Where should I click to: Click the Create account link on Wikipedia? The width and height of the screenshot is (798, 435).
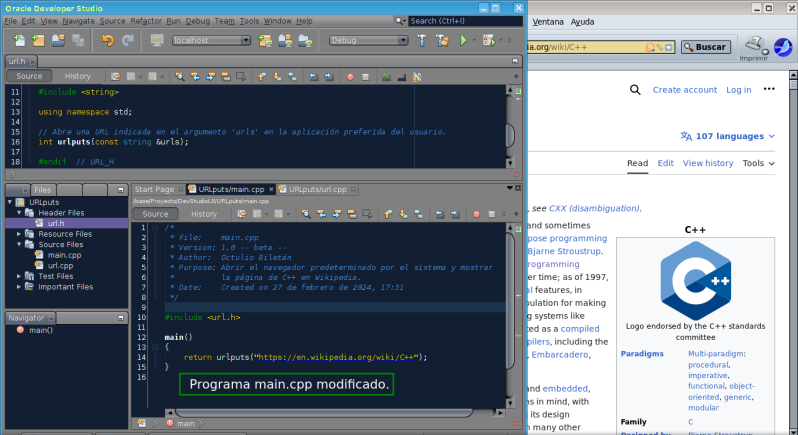685,90
